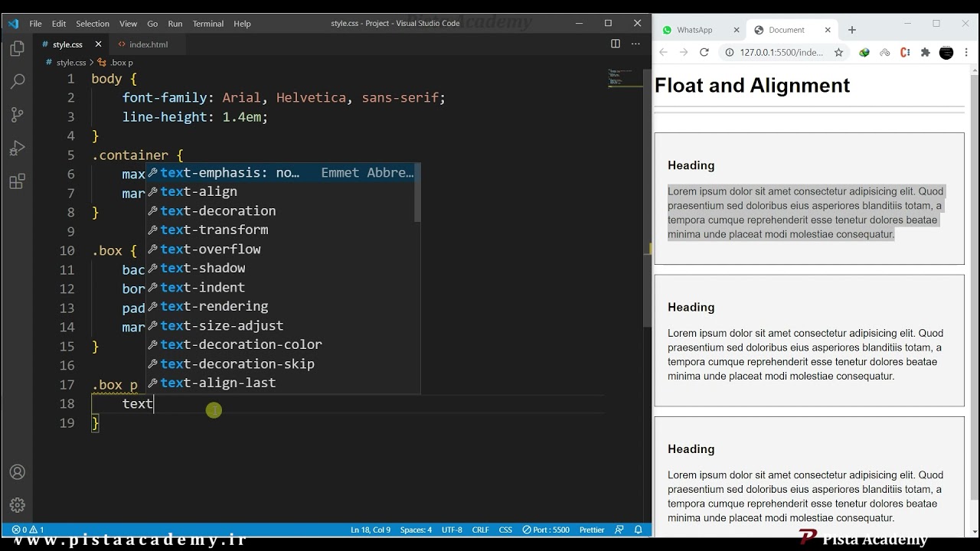Select the text-transform suggestion

[x=283, y=230]
